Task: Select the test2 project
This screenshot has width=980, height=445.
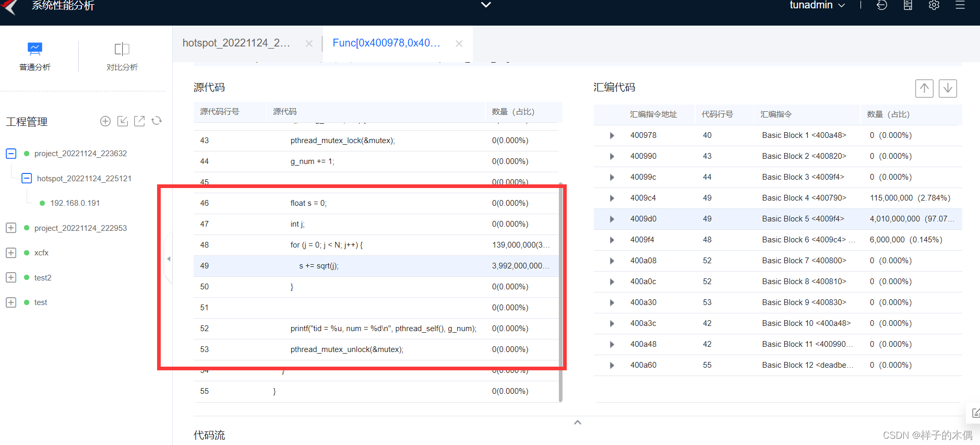Action: click(43, 277)
